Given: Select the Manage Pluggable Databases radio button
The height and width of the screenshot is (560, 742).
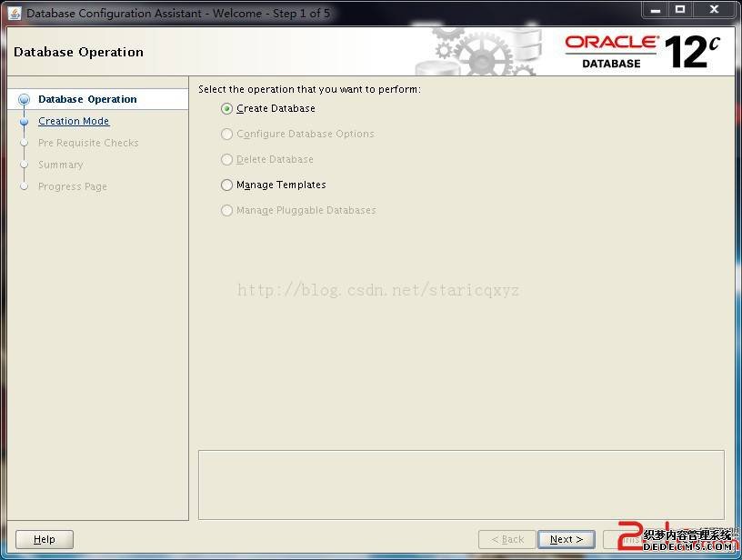Looking at the screenshot, I should tap(227, 210).
